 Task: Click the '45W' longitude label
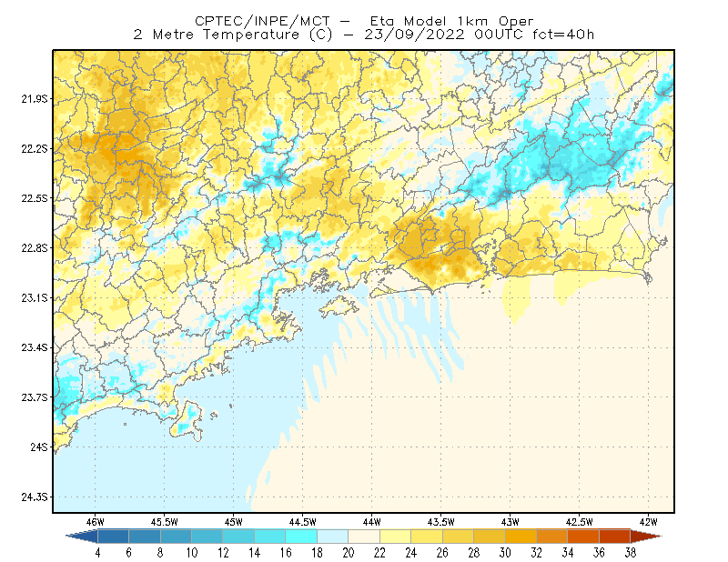234,522
